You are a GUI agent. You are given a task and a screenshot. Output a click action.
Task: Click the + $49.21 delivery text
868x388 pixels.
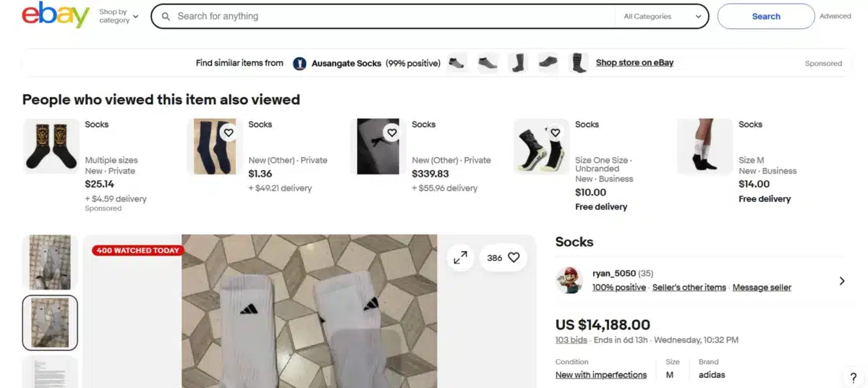tap(280, 188)
